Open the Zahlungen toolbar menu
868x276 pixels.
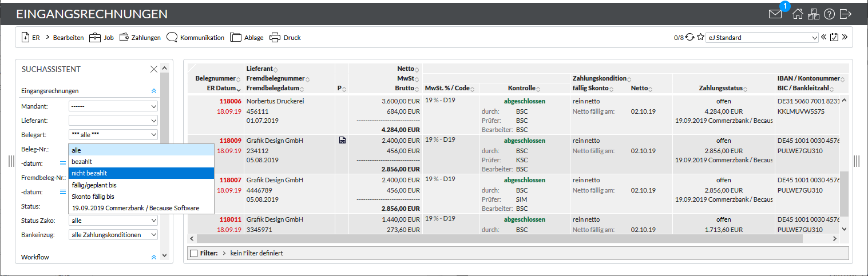click(140, 38)
